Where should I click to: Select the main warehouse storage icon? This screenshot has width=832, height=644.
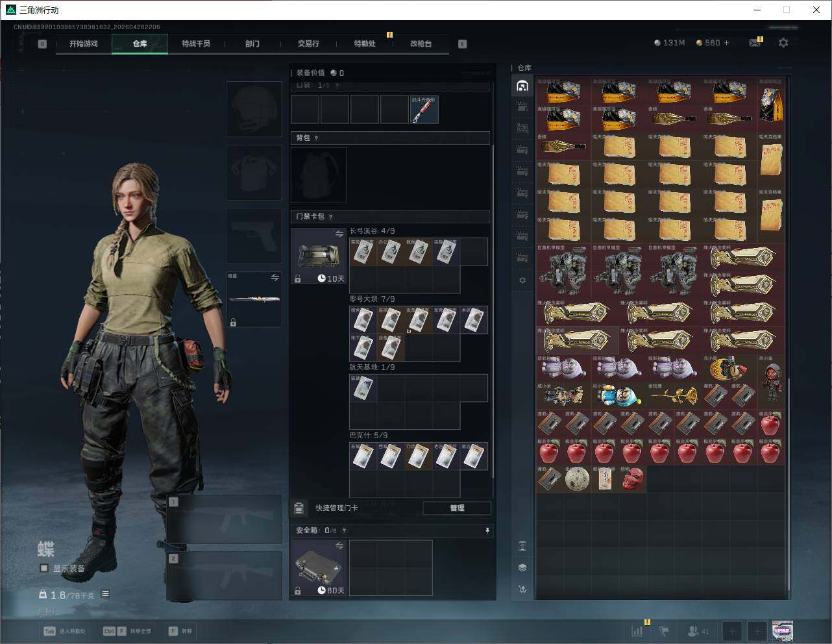click(522, 86)
